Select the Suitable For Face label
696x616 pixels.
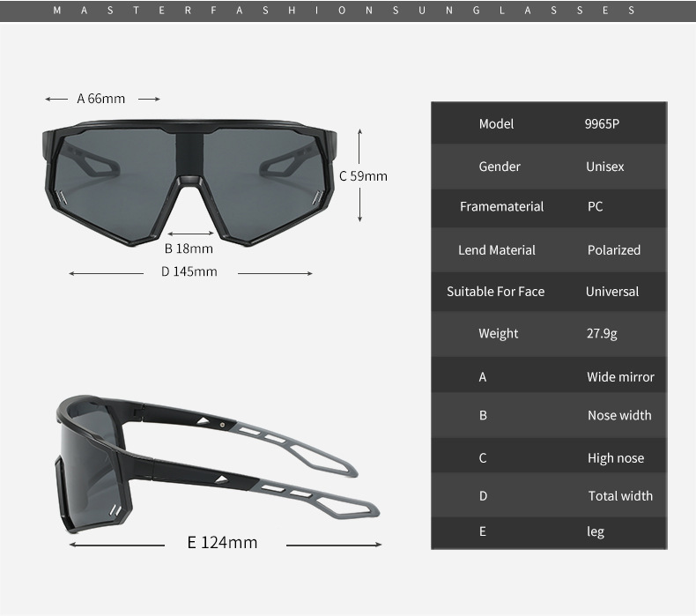pos(495,292)
